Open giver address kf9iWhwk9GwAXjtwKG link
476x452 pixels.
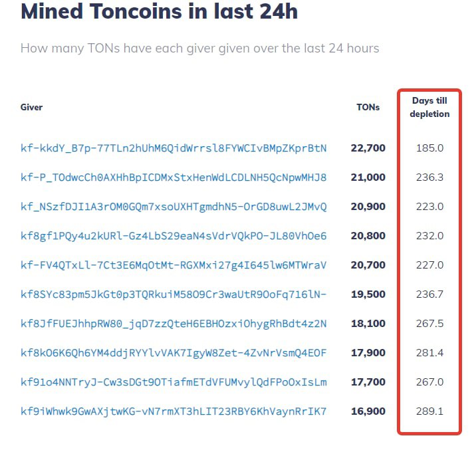tap(174, 411)
